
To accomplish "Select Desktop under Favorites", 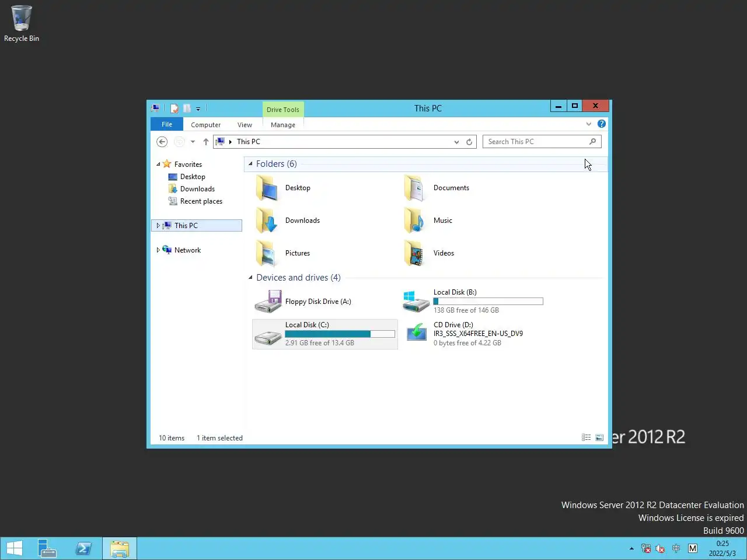I will tap(193, 177).
